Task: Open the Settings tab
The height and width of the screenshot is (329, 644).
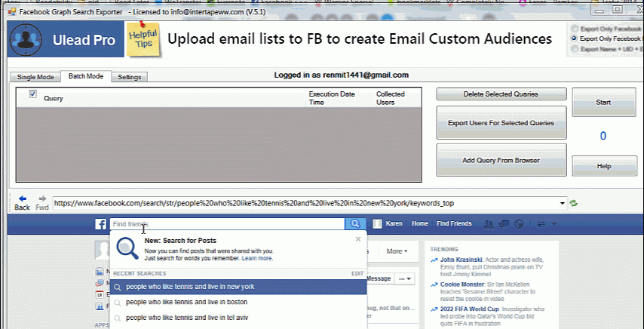Action: (x=130, y=77)
